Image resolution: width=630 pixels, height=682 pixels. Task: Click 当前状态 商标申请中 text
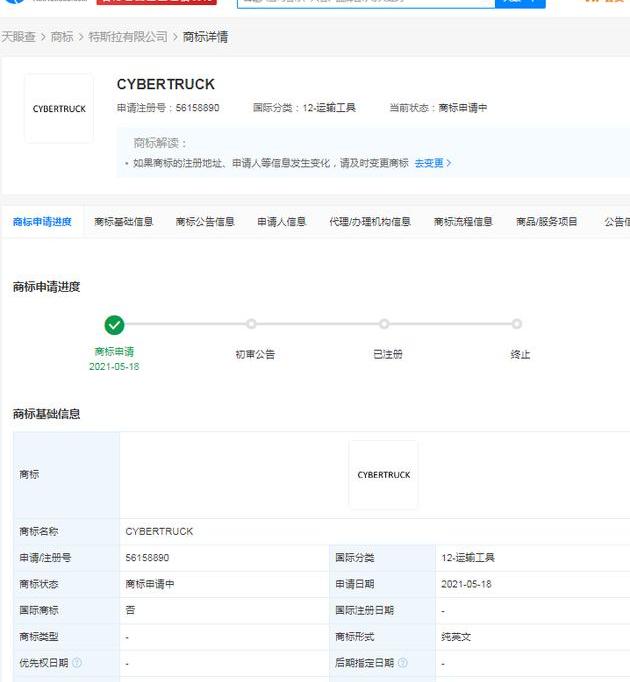pos(438,108)
